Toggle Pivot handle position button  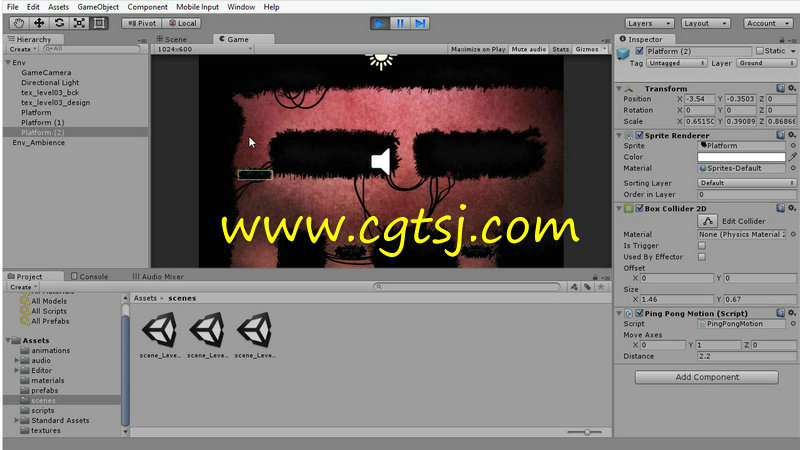pyautogui.click(x=142, y=23)
